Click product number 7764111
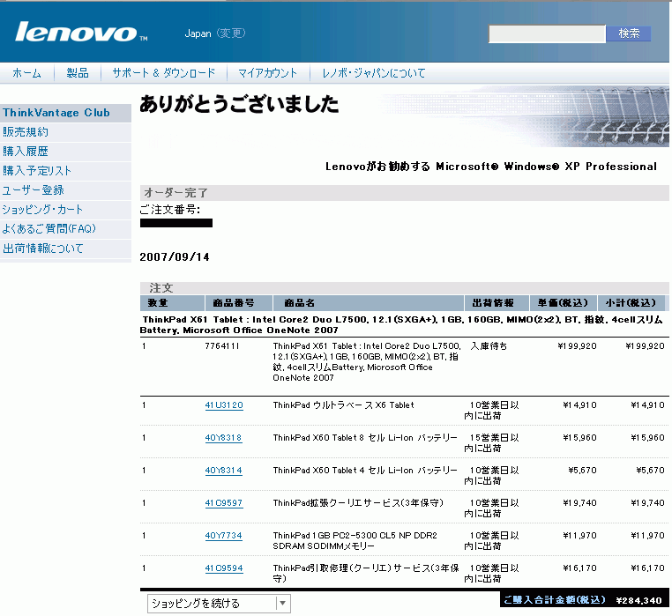Image resolution: width=672 pixels, height=616 pixels. point(222,346)
